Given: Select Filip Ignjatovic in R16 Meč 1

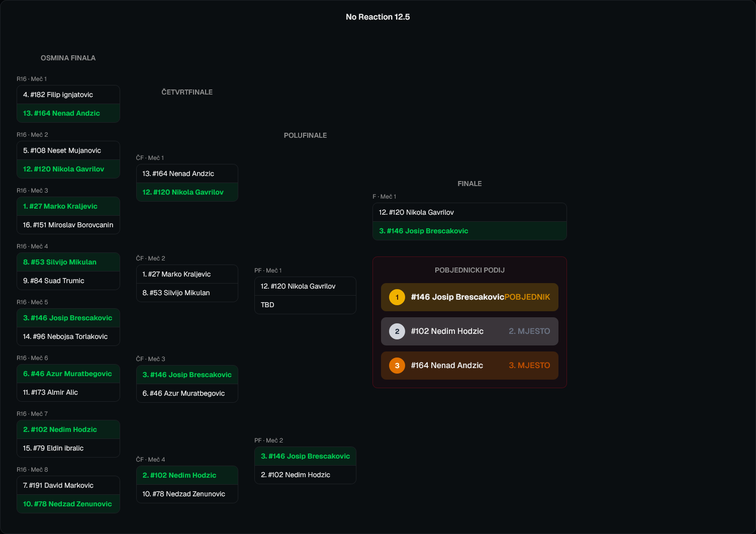Looking at the screenshot, I should click(x=68, y=95).
